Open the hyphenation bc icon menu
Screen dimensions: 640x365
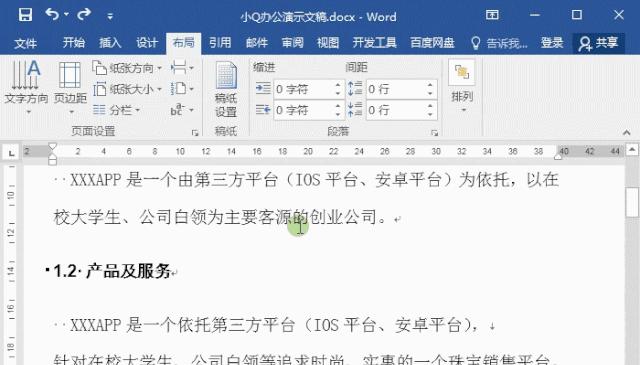[182, 110]
